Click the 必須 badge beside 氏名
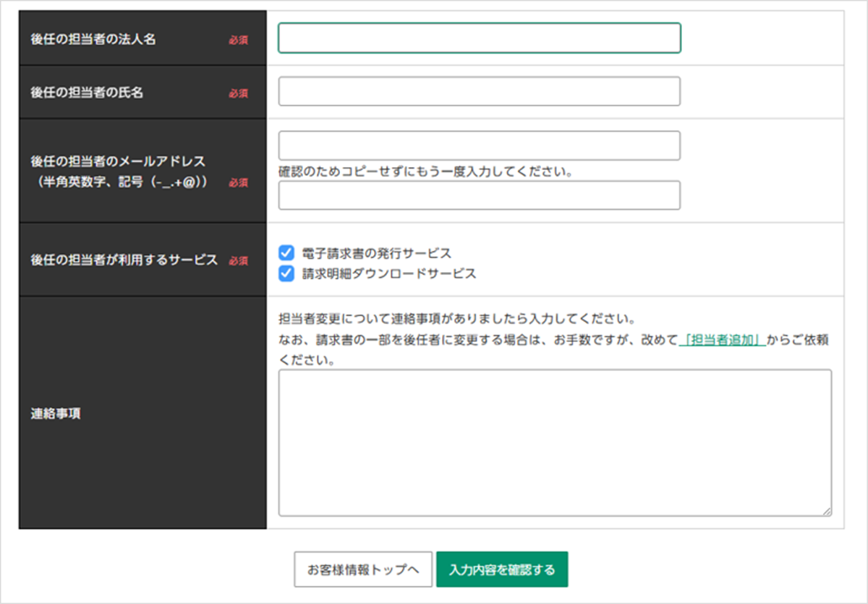Viewport: 868px width, 604px height. pos(239,93)
